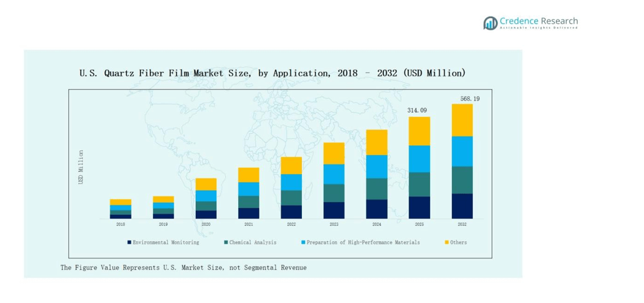Click the Environmental Monitoring legend marker

tap(129, 242)
